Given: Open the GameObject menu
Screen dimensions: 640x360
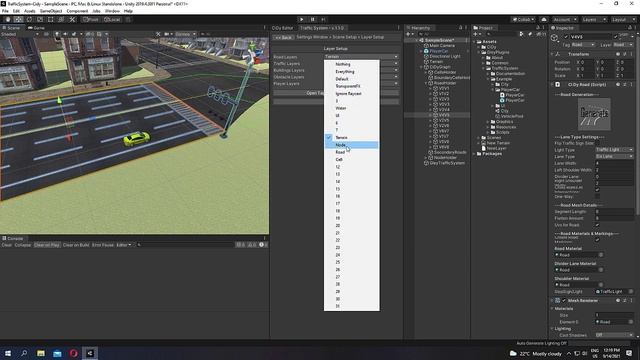Looking at the screenshot, I should (x=51, y=11).
